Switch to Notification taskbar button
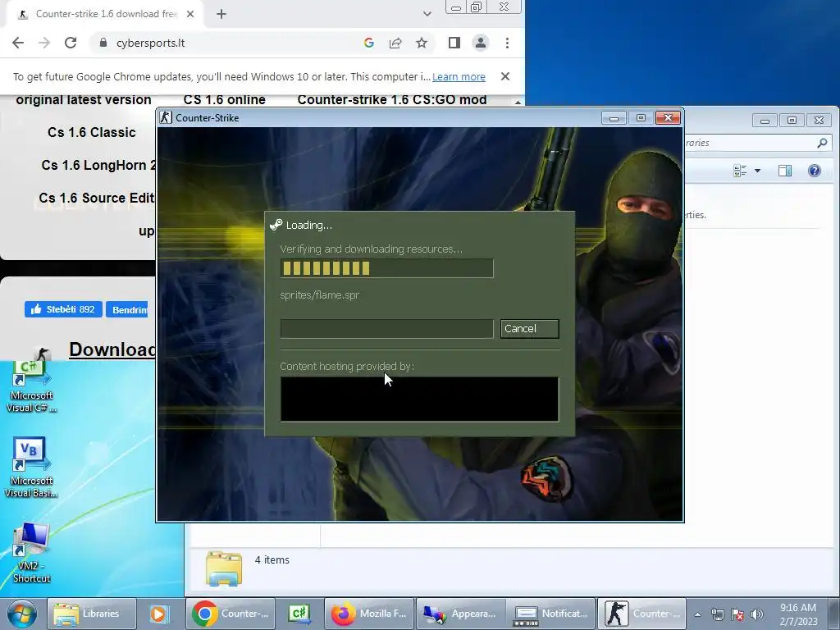This screenshot has height=630, width=840. point(551,614)
